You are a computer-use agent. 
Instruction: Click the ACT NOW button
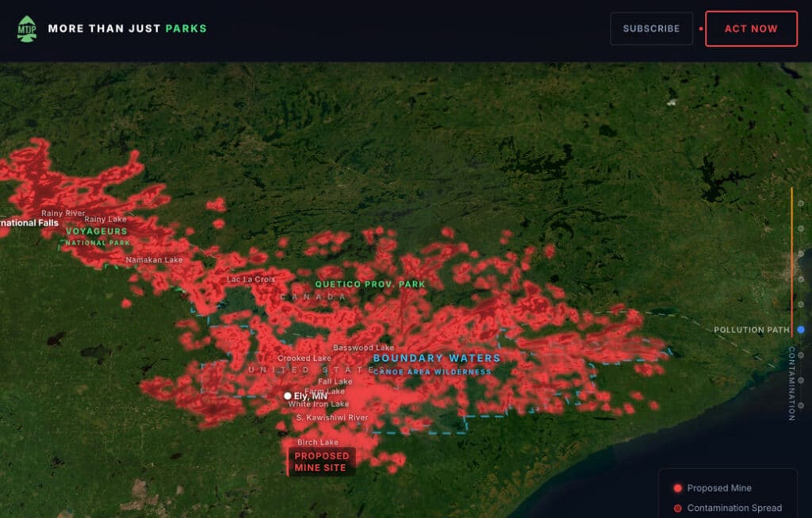(751, 28)
